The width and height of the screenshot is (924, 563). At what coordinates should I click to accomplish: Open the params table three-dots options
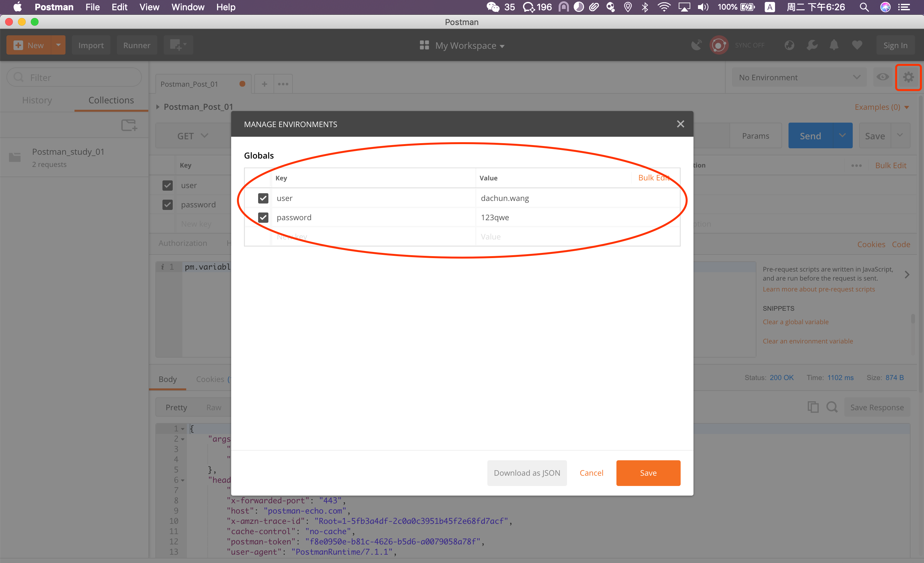856,165
